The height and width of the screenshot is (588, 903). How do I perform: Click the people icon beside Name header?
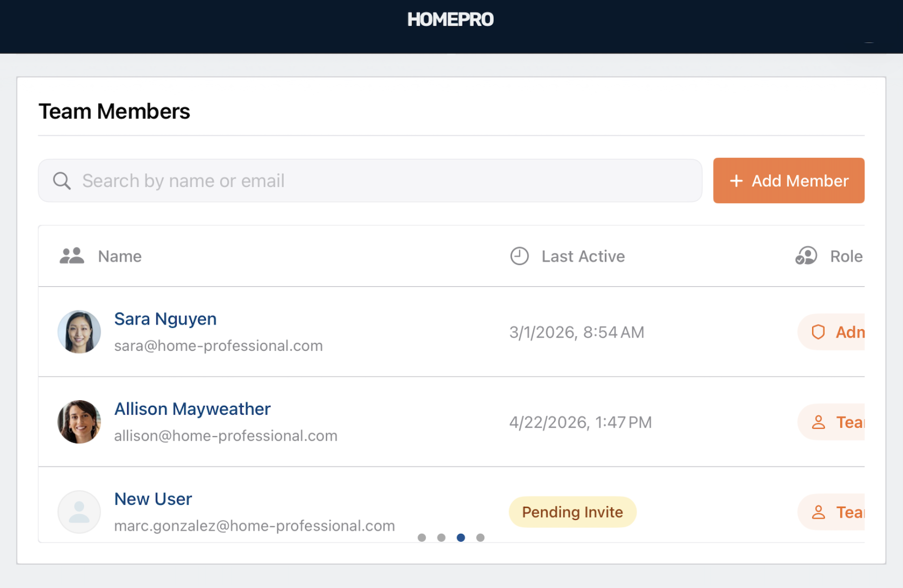coord(72,256)
